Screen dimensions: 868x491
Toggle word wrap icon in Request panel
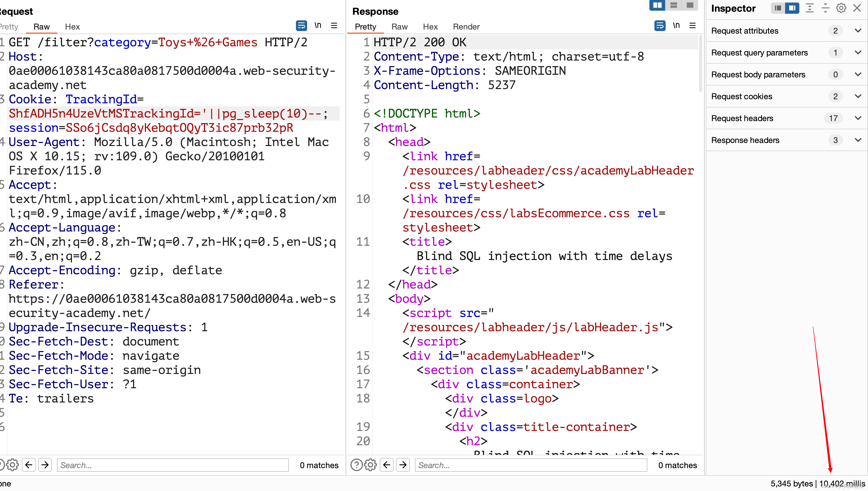301,26
